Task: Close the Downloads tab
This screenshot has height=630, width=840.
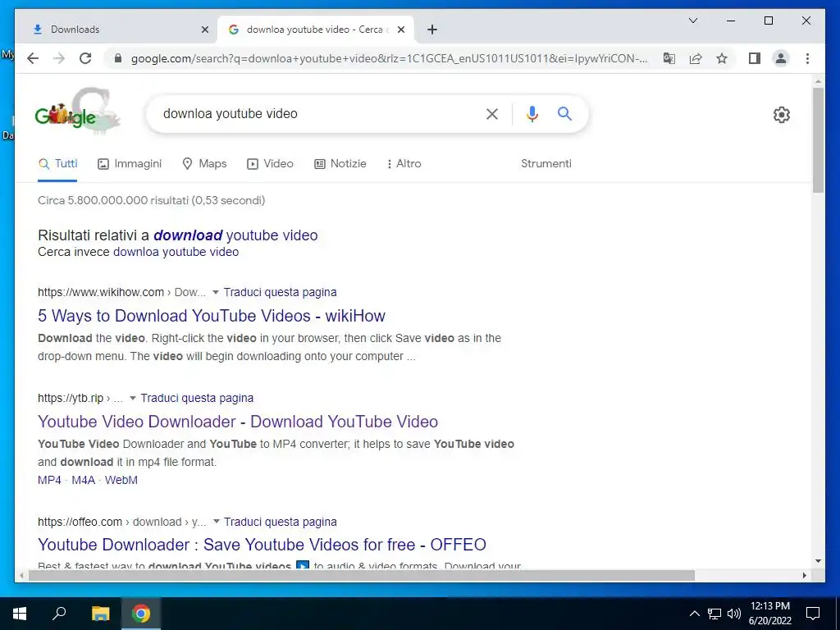Action: pos(204,30)
